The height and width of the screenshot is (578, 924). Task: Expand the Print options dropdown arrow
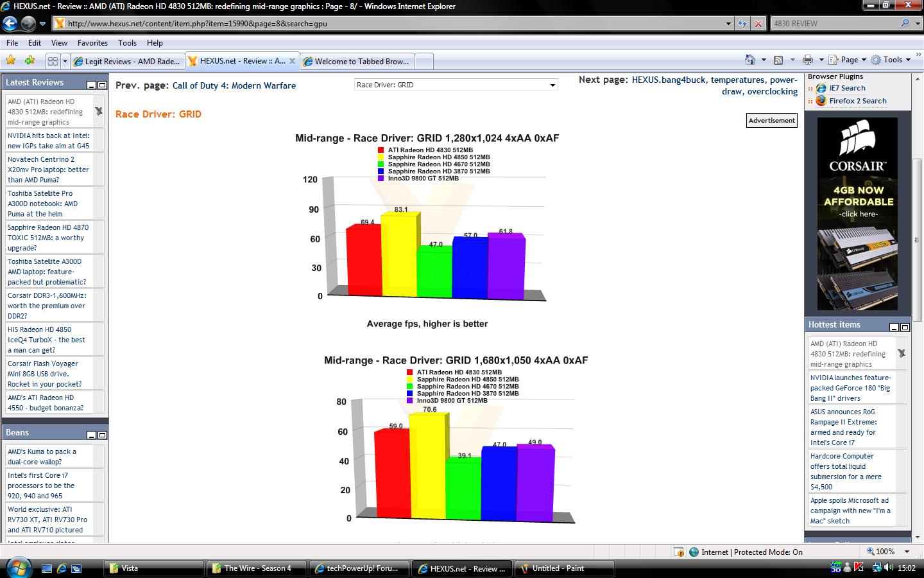[821, 60]
